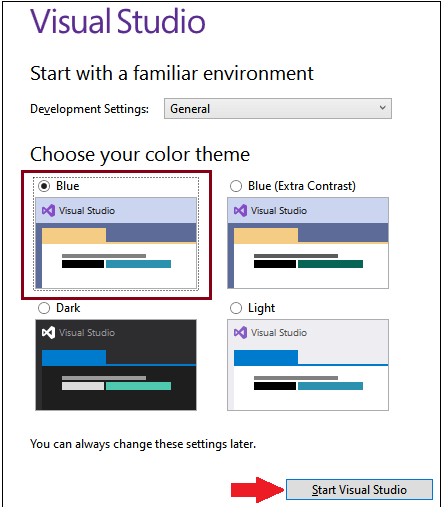This screenshot has width=443, height=507.
Task: Select the Blue theme radio button
Action: pos(44,186)
